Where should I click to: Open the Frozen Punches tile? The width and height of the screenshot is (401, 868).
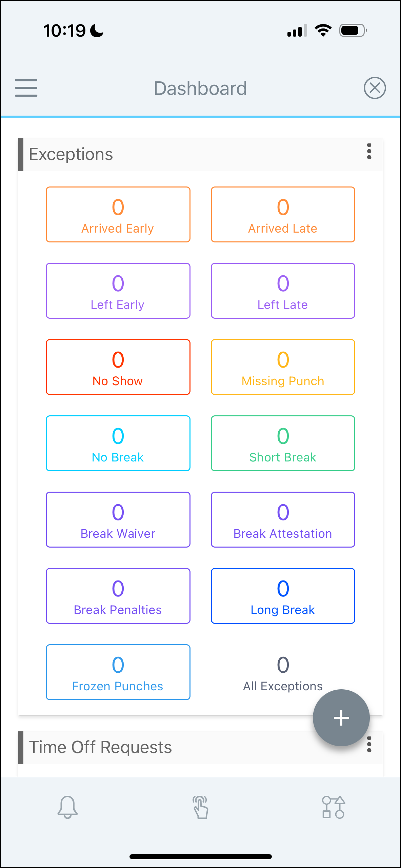[x=118, y=672]
